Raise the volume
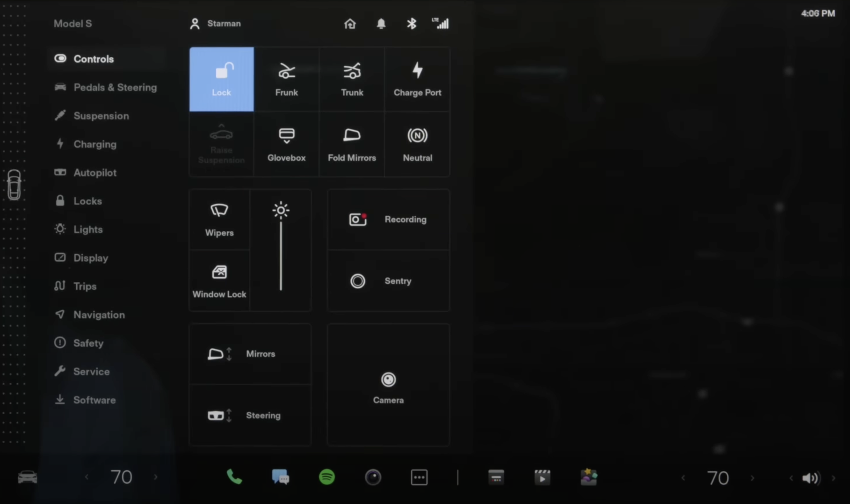 coord(833,478)
